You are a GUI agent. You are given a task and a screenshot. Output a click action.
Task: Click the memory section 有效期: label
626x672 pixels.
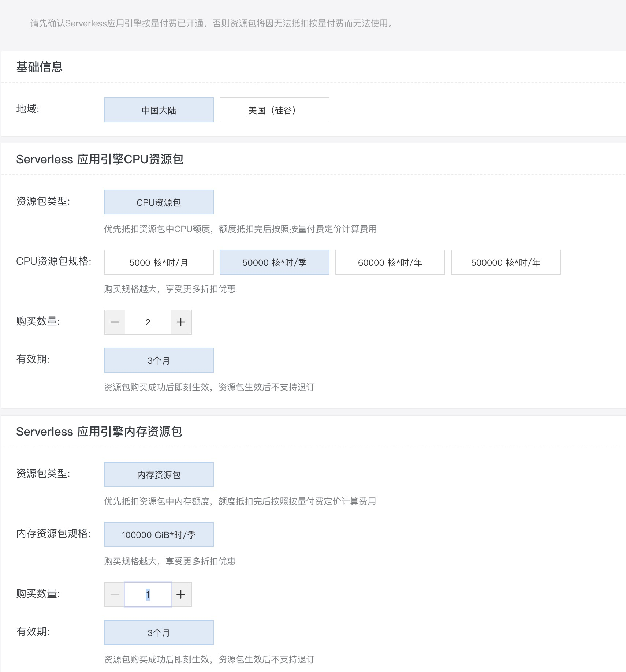(33, 631)
